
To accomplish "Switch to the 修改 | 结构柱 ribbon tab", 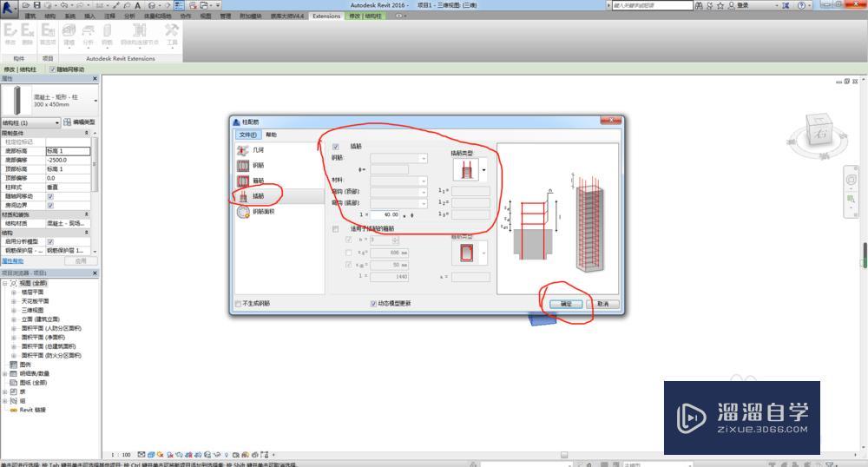I will coord(365,16).
